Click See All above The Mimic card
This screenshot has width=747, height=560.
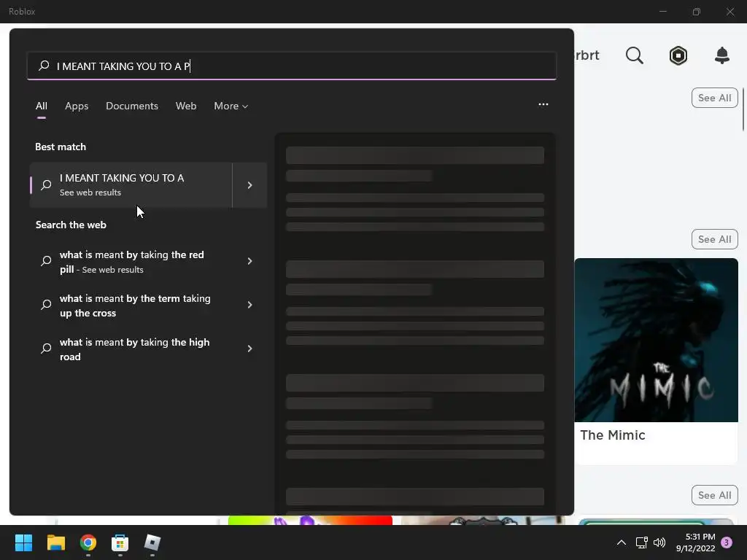[x=715, y=239]
